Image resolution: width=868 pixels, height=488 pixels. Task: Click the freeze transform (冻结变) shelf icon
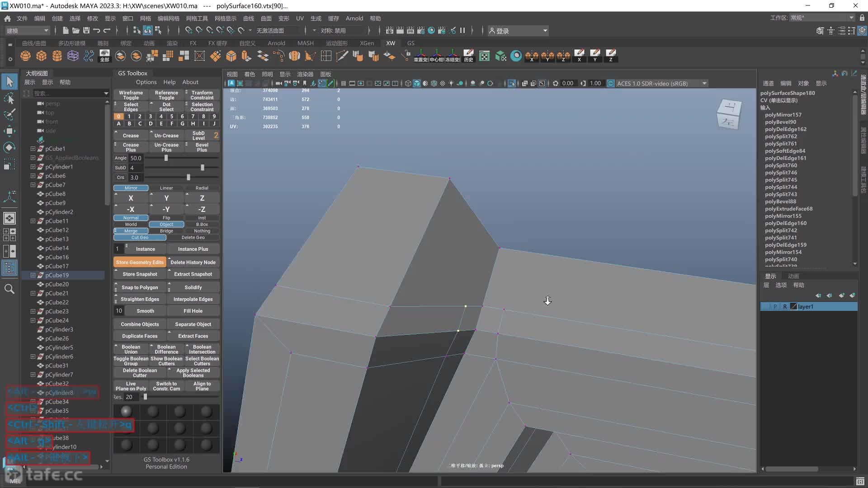click(453, 56)
